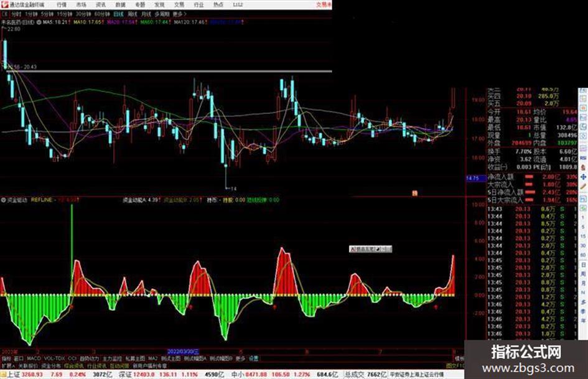The image size is (588, 379).
Task: Switch to 5分钟 timeframe
Action: pos(47,14)
